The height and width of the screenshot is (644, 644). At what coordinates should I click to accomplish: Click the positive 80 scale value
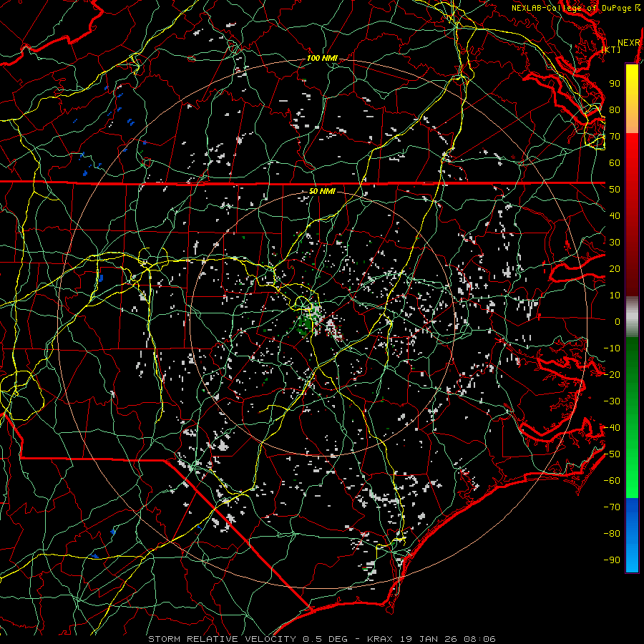pos(615,110)
